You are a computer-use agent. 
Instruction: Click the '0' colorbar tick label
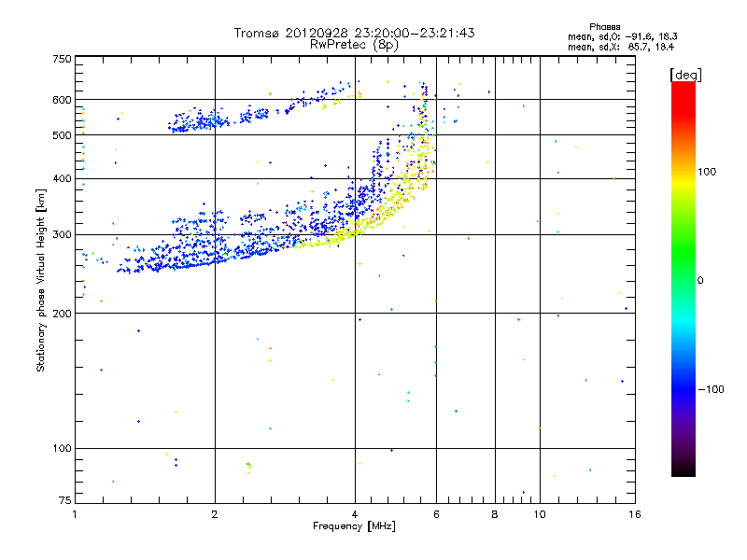699,281
